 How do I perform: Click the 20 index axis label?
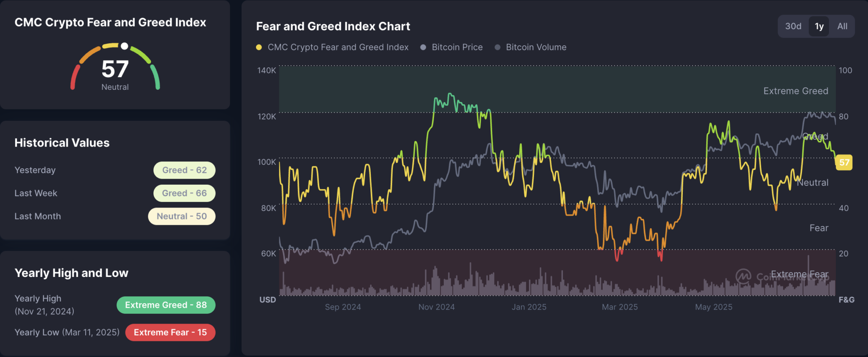843,254
